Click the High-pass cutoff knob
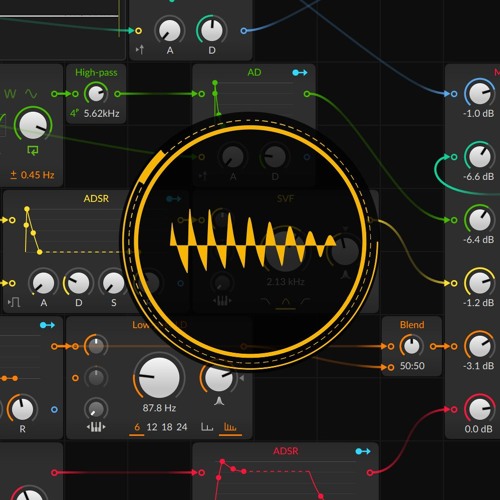Screen dimensions: 500x500 (96, 94)
